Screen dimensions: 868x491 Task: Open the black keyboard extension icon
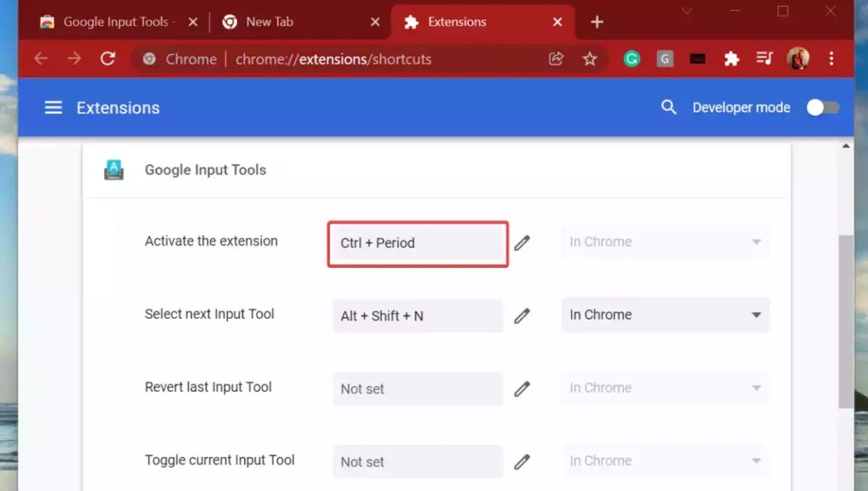[698, 59]
